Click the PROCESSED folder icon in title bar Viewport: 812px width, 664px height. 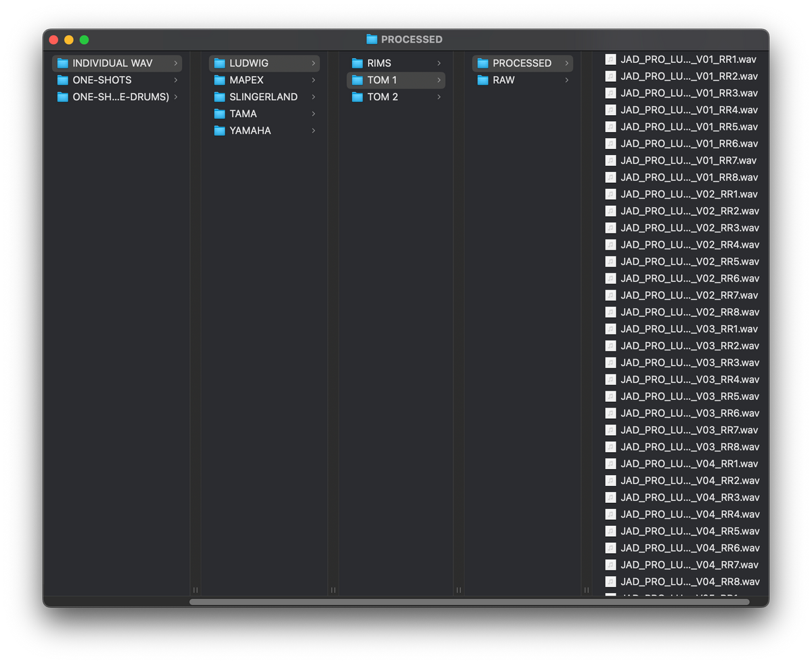371,39
